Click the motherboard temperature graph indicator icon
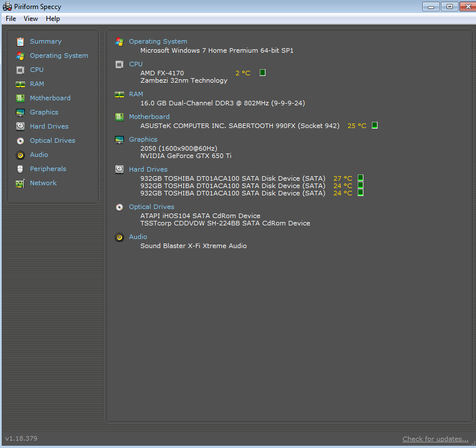 [x=375, y=125]
